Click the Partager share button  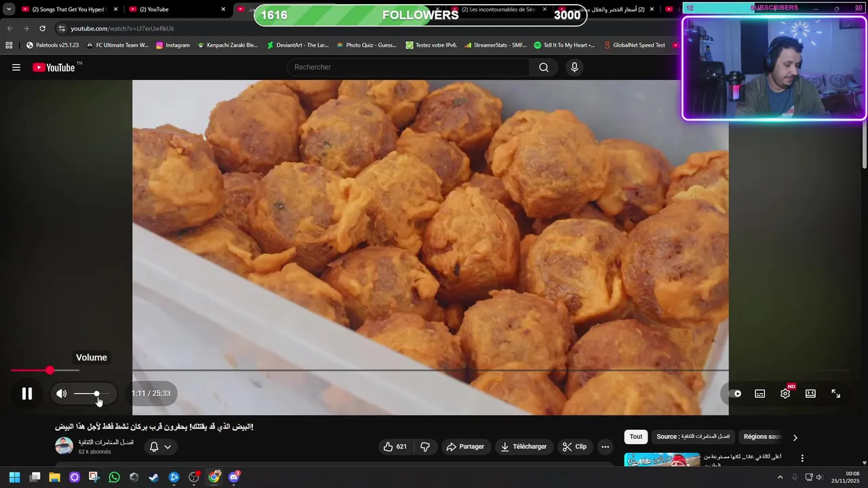point(465,447)
